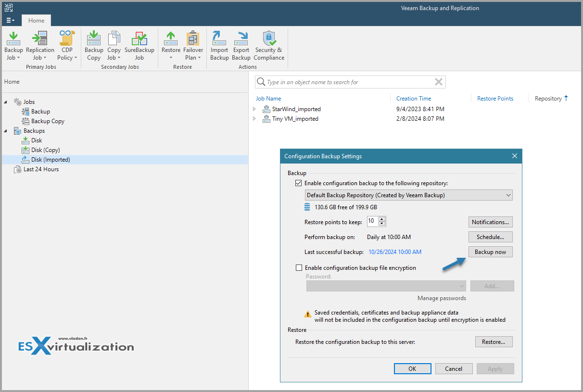Sort by the Restore Points column
This screenshot has height=392, width=583.
[x=495, y=99]
